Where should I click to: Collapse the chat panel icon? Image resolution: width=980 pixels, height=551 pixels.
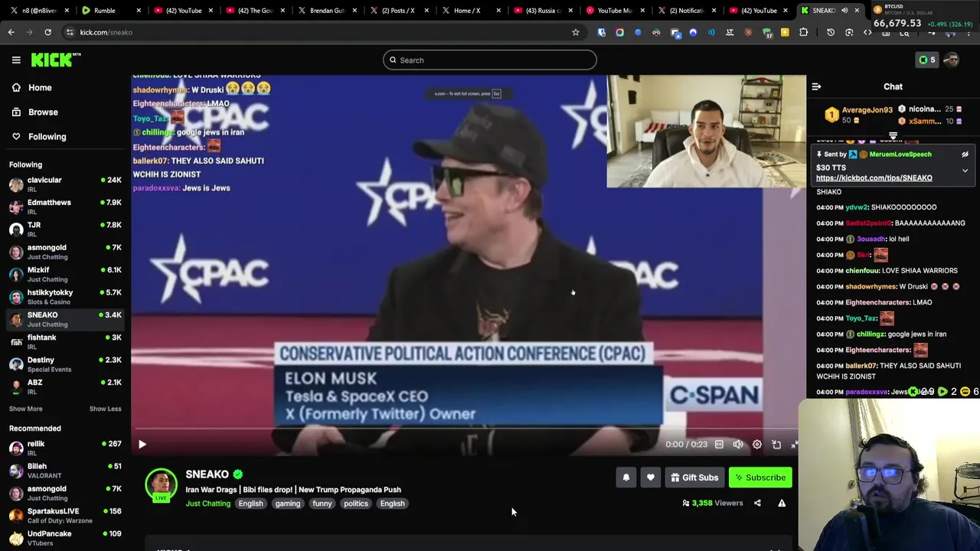[816, 87]
